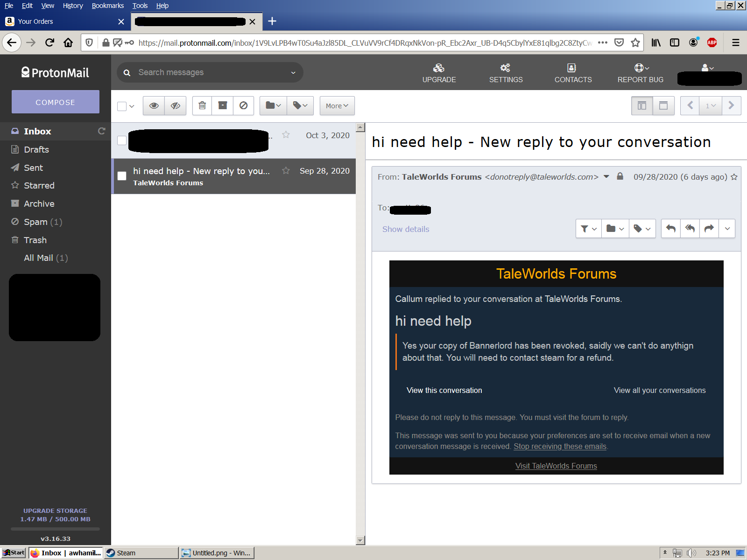Toggle Firefox sidebar view icon
The image size is (747, 560).
pyautogui.click(x=675, y=42)
